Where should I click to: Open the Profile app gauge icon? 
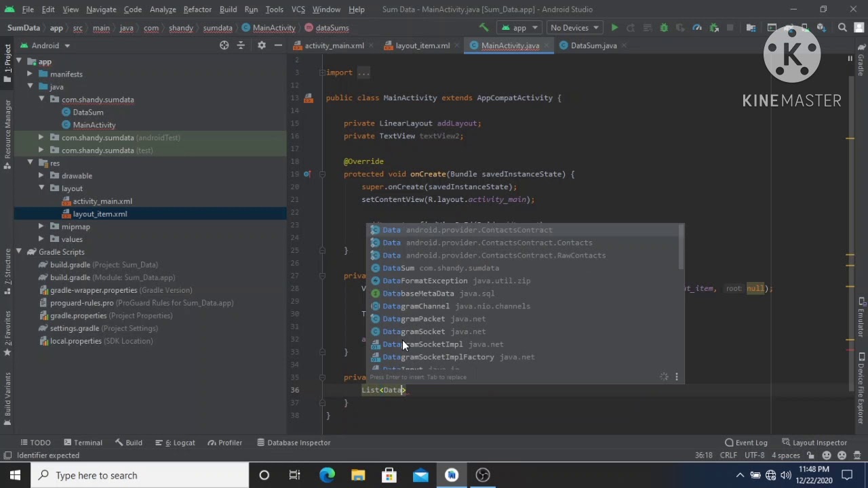coord(697,28)
